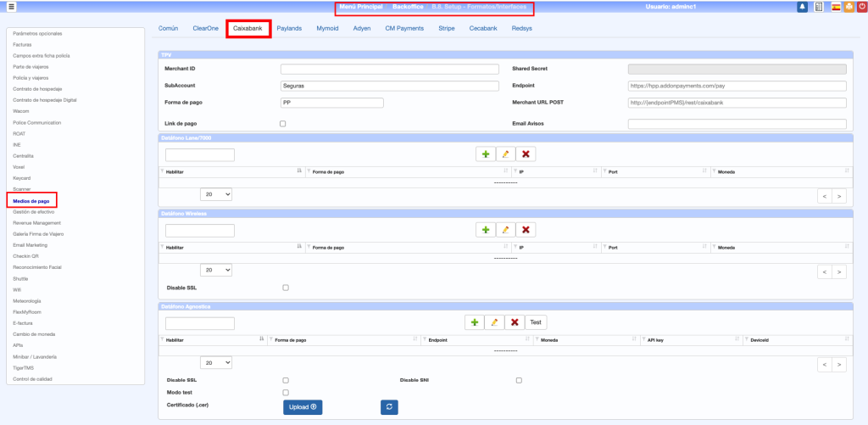This screenshot has width=868, height=425.
Task: Switch to the Redsys tab
Action: 522,28
